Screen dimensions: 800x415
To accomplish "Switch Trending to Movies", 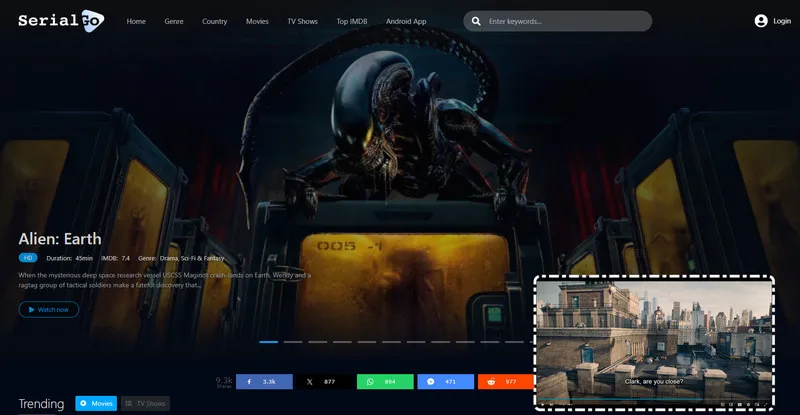I will click(x=96, y=403).
